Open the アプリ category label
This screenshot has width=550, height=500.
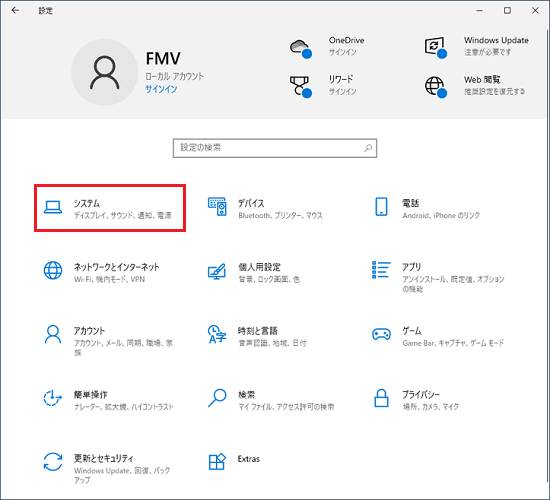(x=411, y=267)
